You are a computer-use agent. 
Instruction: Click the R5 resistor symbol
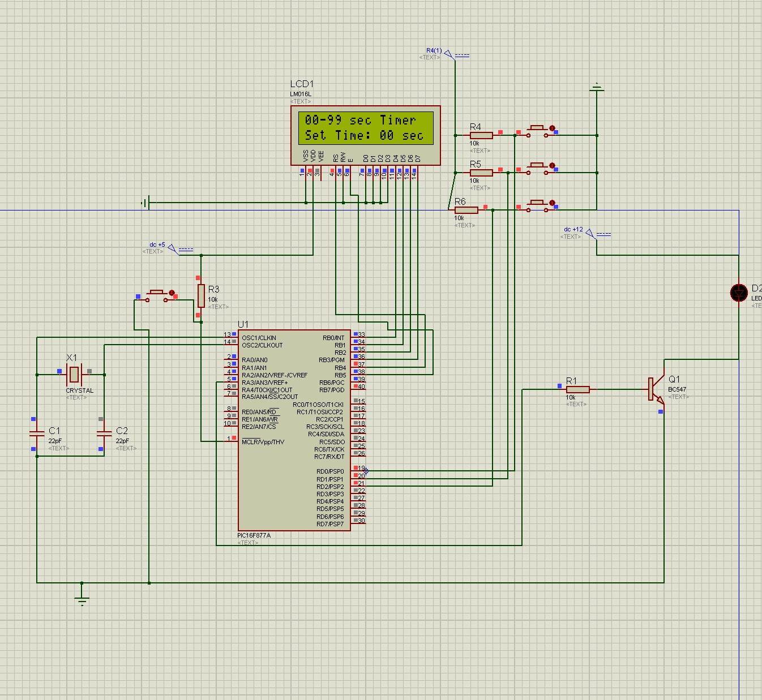click(x=481, y=173)
